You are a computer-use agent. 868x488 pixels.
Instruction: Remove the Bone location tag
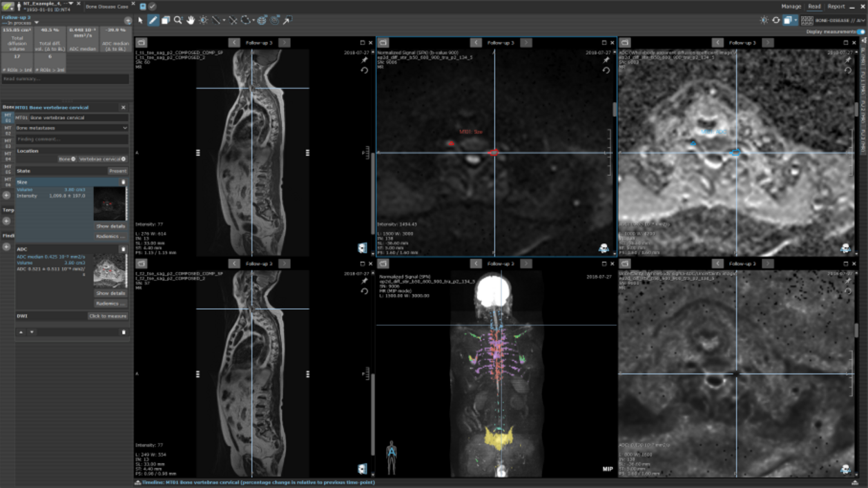pyautogui.click(x=74, y=159)
